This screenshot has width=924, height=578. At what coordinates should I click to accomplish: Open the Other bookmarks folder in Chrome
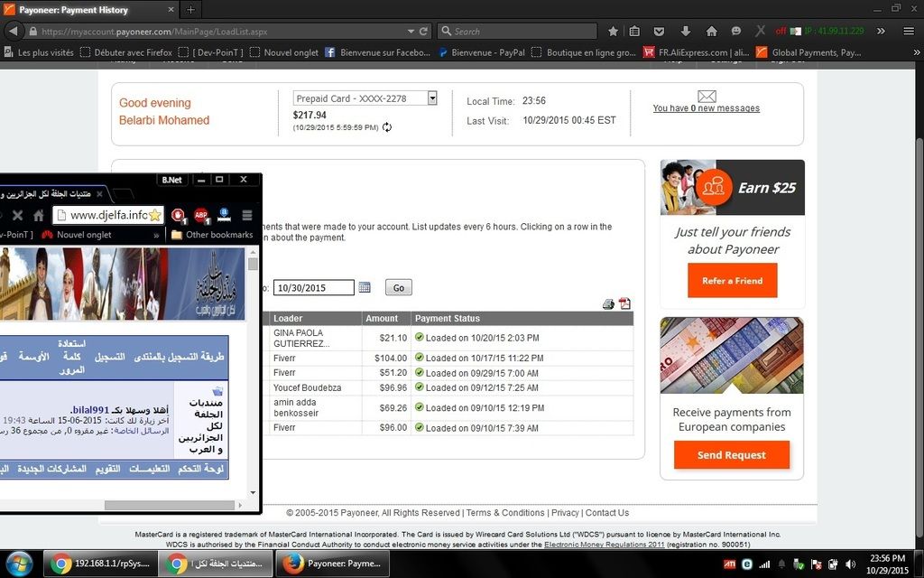(x=212, y=235)
